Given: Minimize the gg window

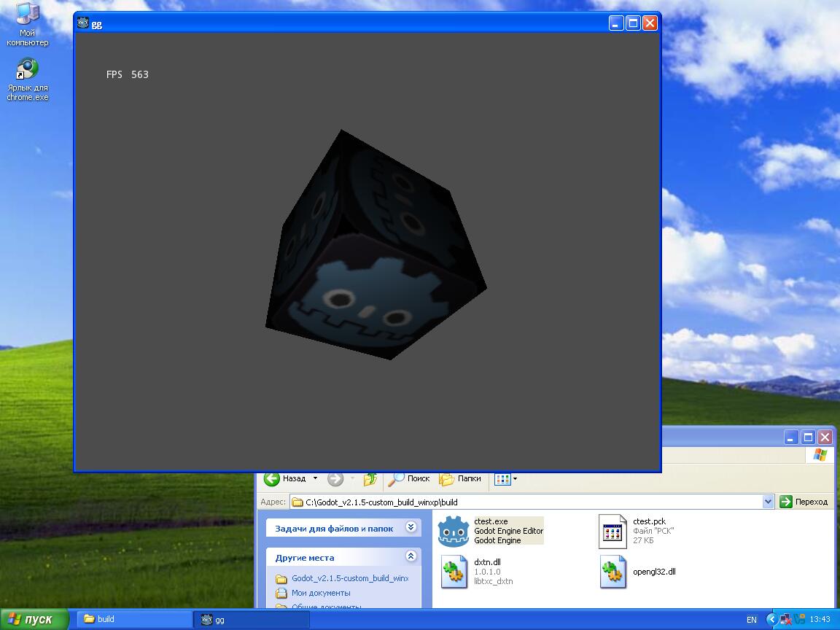Looking at the screenshot, I should [616, 23].
